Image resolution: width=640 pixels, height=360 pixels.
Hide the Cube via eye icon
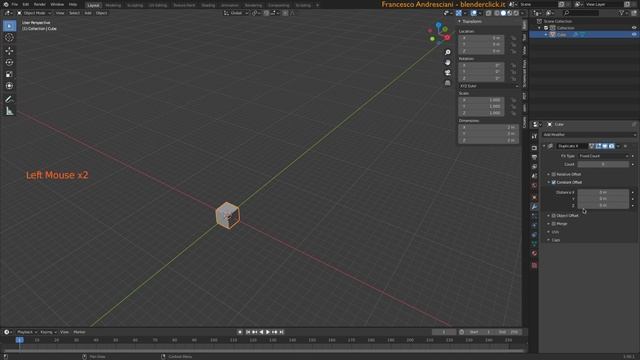(x=634, y=35)
